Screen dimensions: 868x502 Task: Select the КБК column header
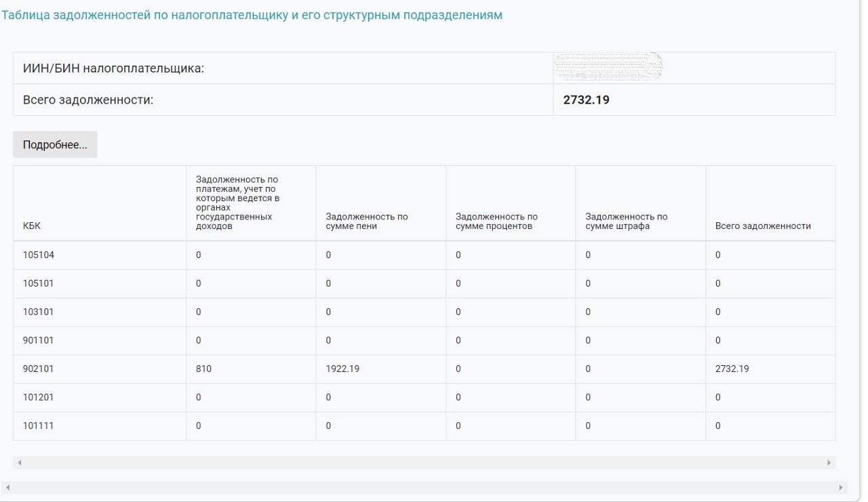32,226
